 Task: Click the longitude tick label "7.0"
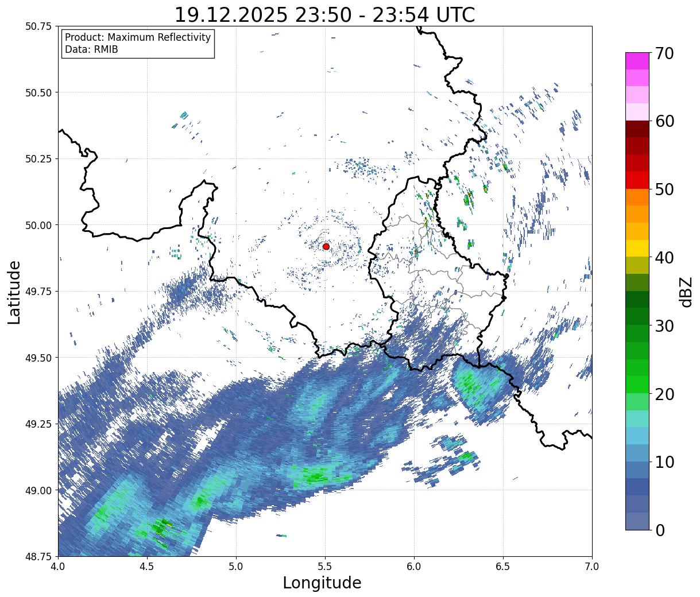tap(592, 566)
